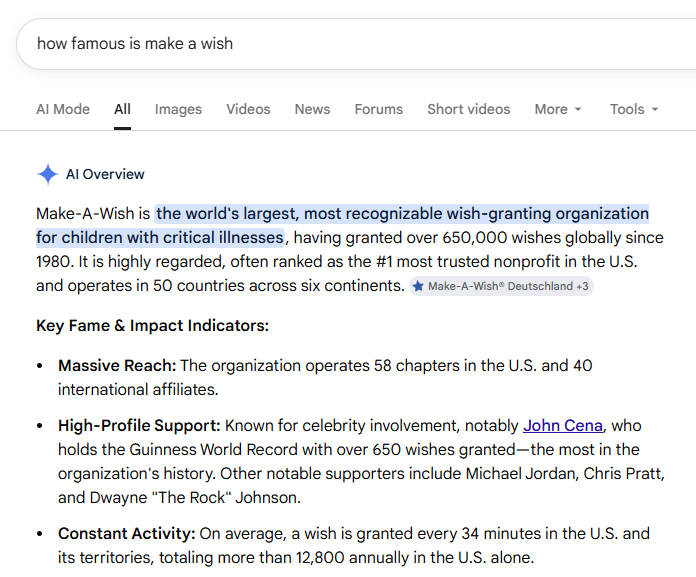The height and width of the screenshot is (577, 696).
Task: Click the "Key Fame & Impact Indicators:" heading
Action: tap(152, 325)
